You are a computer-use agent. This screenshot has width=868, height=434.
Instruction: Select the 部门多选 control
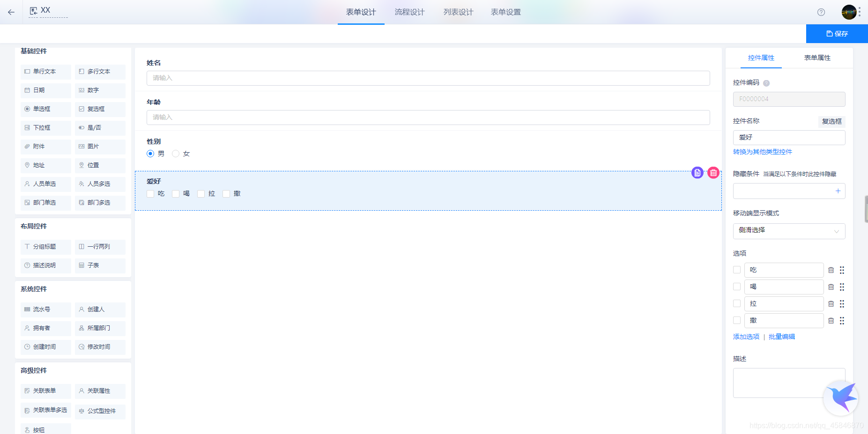(x=100, y=203)
